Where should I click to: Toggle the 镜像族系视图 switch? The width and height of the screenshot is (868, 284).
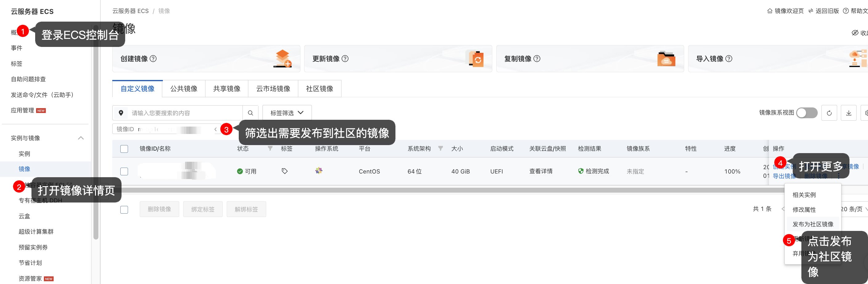click(807, 113)
